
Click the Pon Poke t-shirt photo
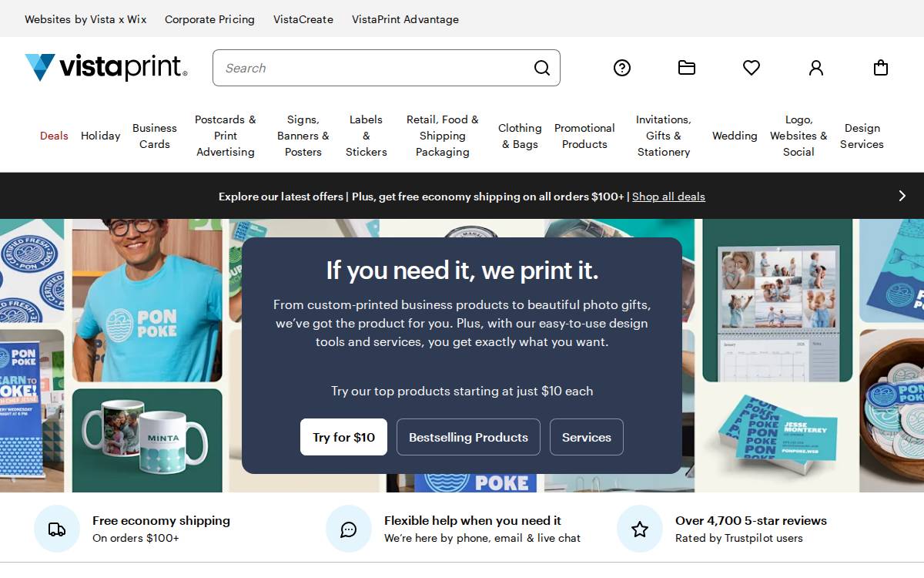[147, 300]
